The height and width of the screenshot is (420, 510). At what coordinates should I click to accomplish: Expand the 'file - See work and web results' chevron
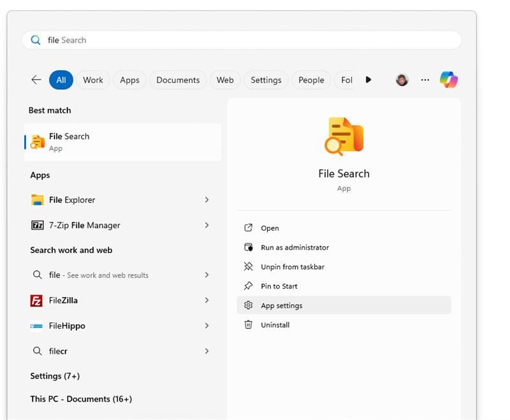pos(207,275)
